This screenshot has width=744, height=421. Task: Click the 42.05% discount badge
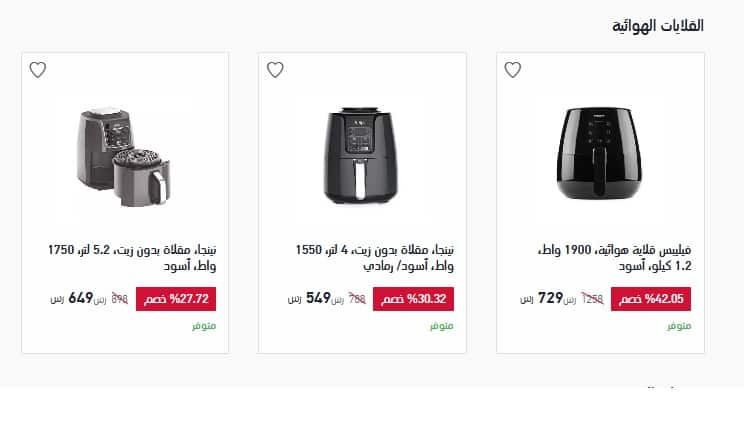pos(652,299)
